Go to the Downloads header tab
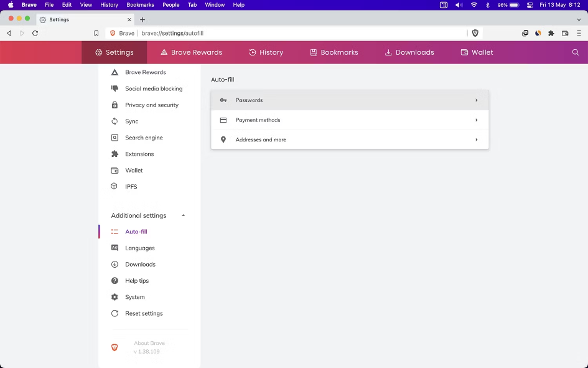Viewport: 588px width, 368px height. click(409, 52)
